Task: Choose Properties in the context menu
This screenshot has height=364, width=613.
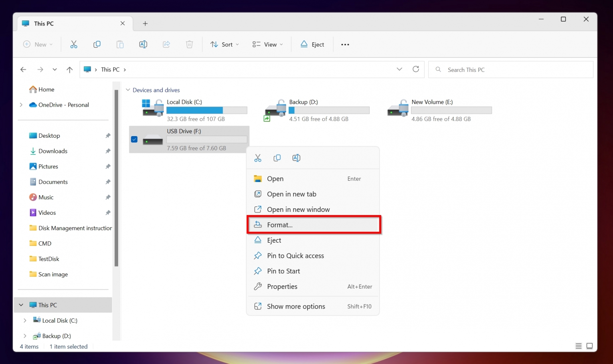Action: click(x=282, y=287)
